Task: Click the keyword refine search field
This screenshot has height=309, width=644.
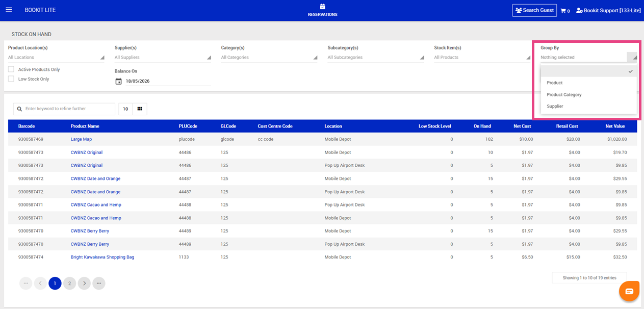Action: pos(64,109)
